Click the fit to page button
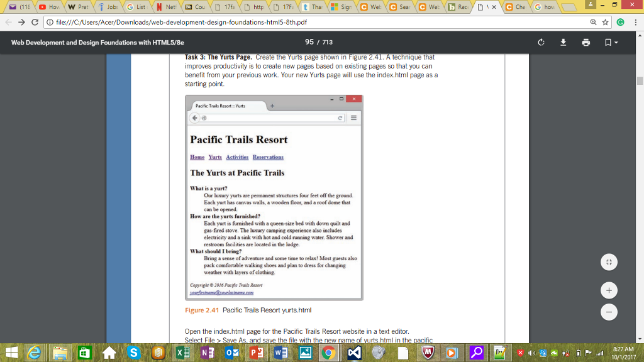Image resolution: width=644 pixels, height=362 pixels. pyautogui.click(x=609, y=262)
